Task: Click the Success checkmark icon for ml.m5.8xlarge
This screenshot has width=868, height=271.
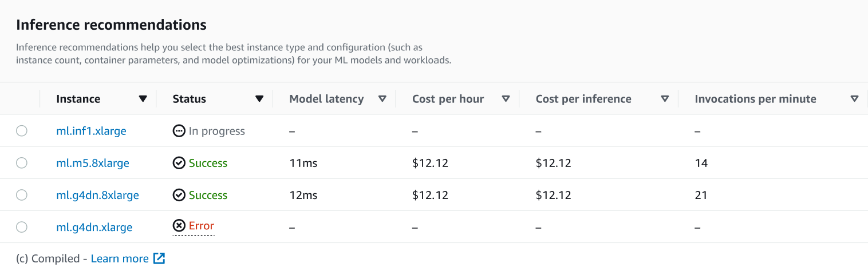Action: pos(179,163)
